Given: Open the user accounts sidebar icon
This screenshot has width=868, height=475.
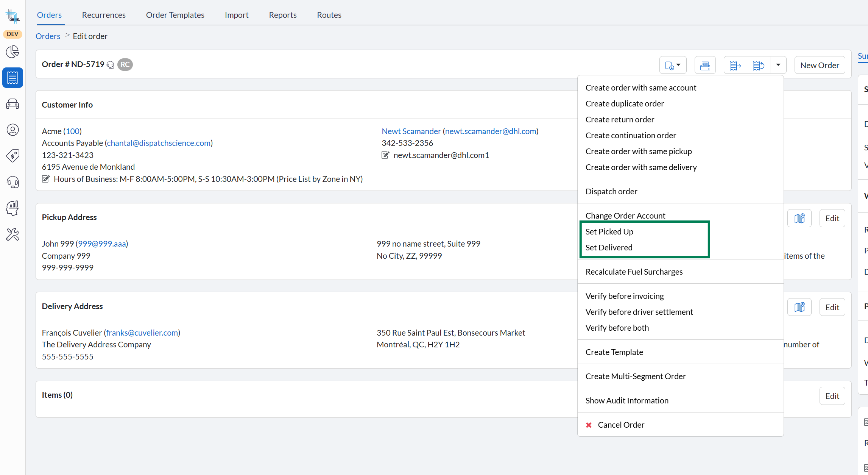Looking at the screenshot, I should (12, 130).
